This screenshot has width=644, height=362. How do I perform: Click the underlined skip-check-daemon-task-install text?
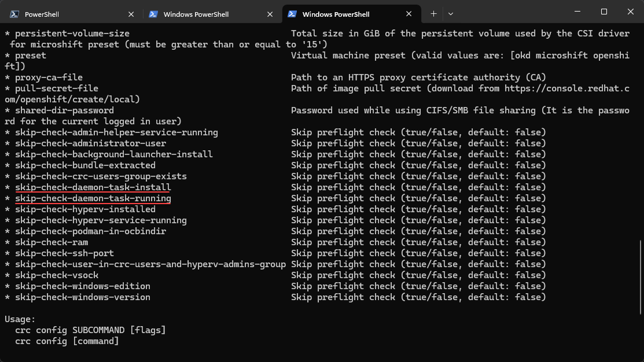(x=93, y=187)
